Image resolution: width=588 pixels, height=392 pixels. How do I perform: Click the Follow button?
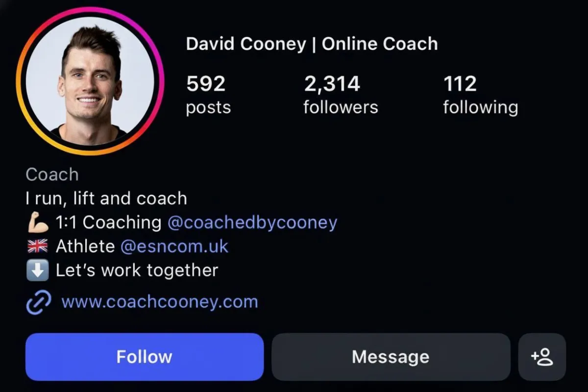pyautogui.click(x=145, y=357)
